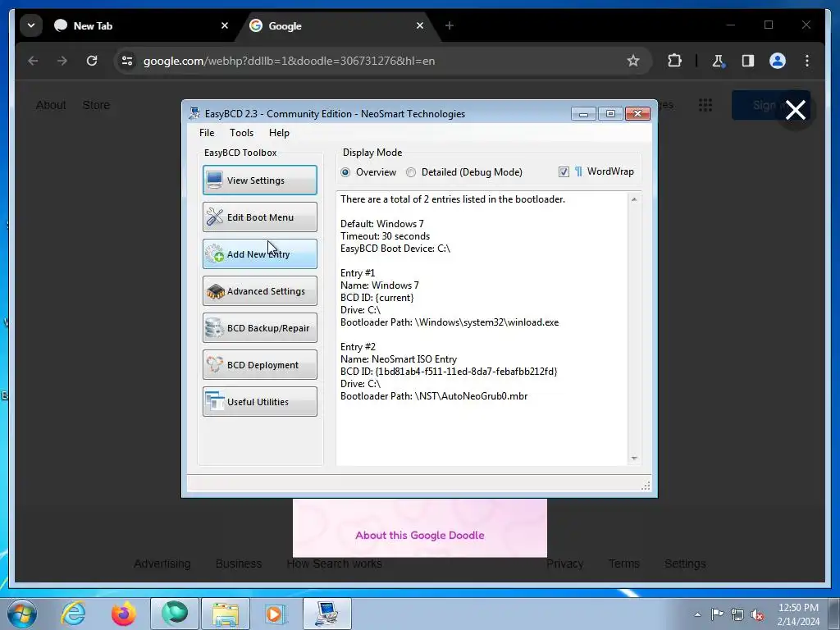This screenshot has width=840, height=630.
Task: Launch Internet Explorer from taskbar
Action: [x=73, y=614]
